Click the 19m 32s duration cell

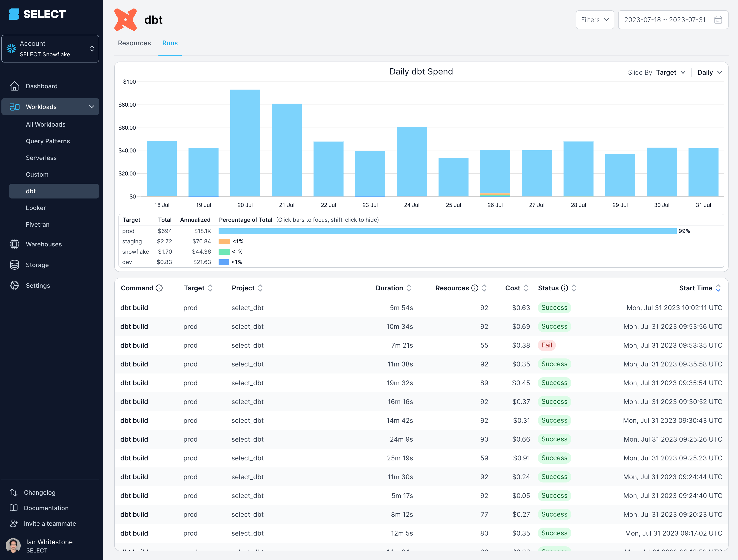pyautogui.click(x=400, y=383)
